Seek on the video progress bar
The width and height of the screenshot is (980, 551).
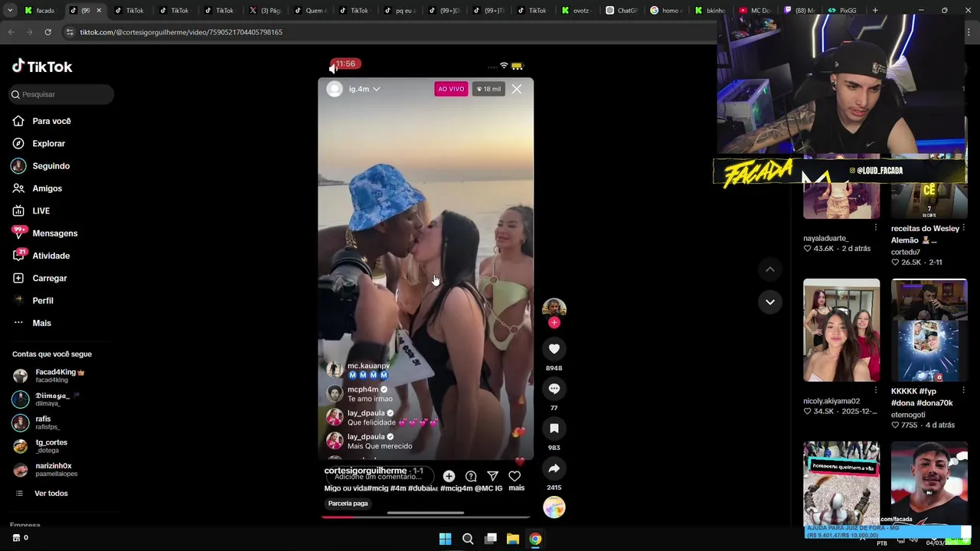[426, 517]
